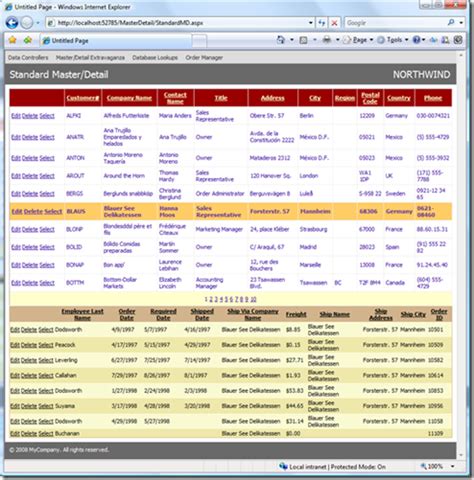
Task: Click the blue Help question mark icon
Action: (x=416, y=40)
